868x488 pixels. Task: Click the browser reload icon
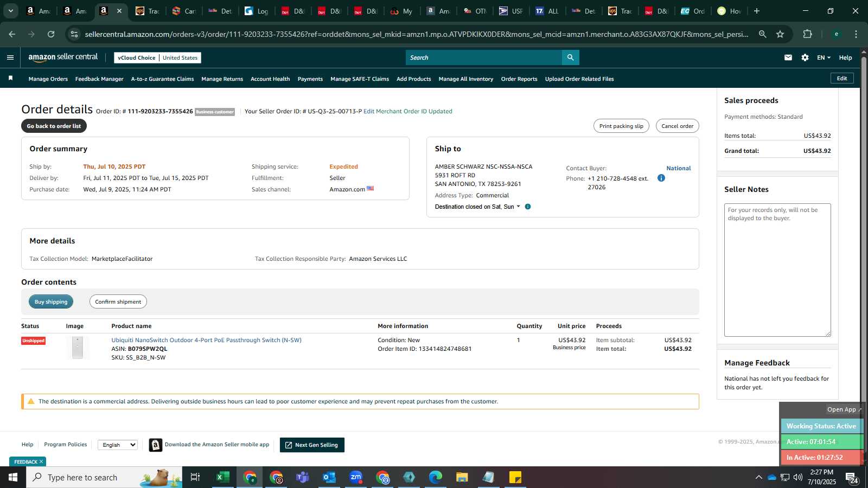point(51,34)
